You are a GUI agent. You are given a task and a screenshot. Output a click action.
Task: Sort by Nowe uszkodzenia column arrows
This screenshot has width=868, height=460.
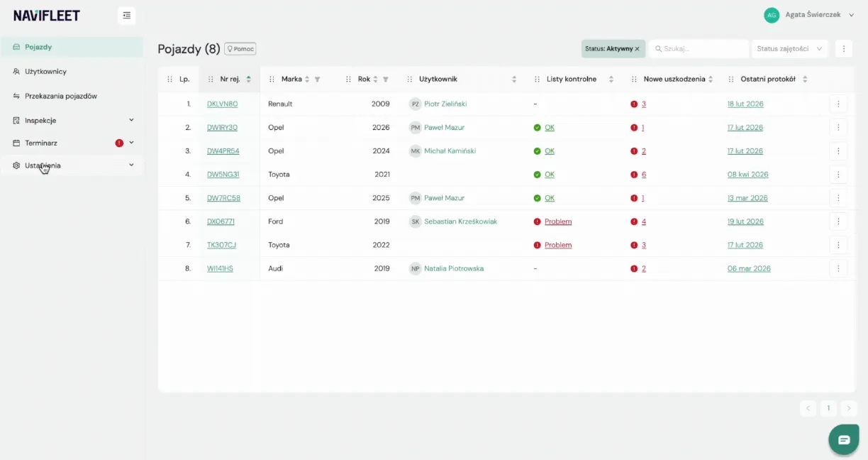[x=711, y=80]
